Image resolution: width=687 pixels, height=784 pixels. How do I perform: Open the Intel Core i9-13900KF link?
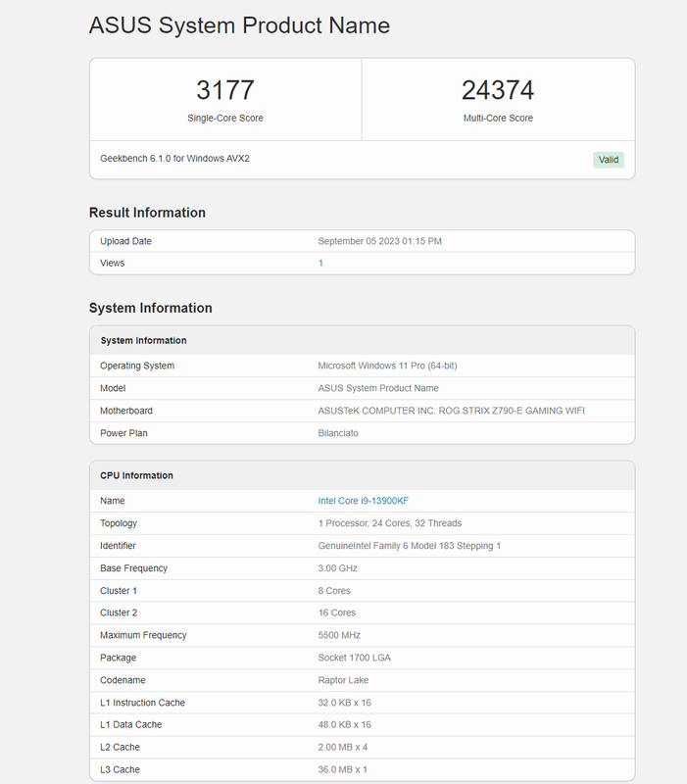(x=363, y=501)
